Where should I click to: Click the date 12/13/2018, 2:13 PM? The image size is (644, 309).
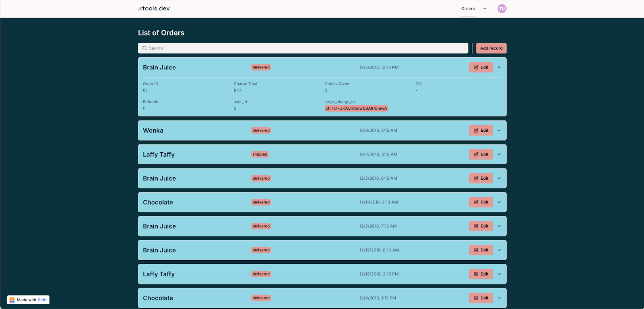click(x=379, y=274)
